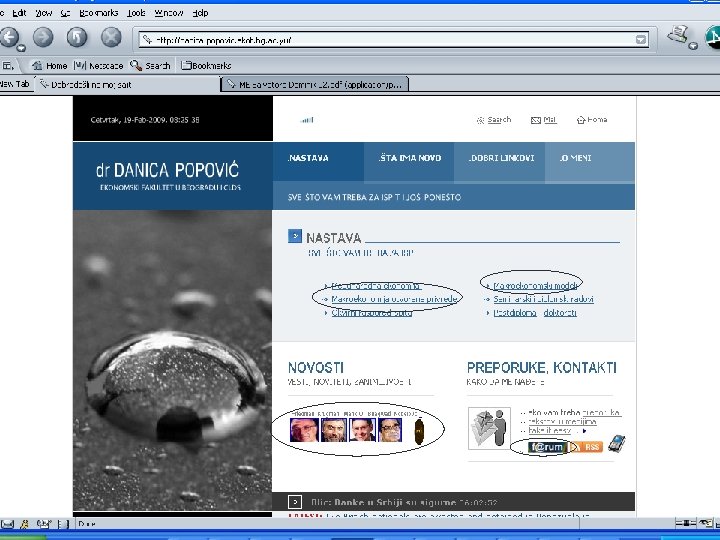
Task: Open the Postdiplomci link
Action: pyautogui.click(x=515, y=313)
